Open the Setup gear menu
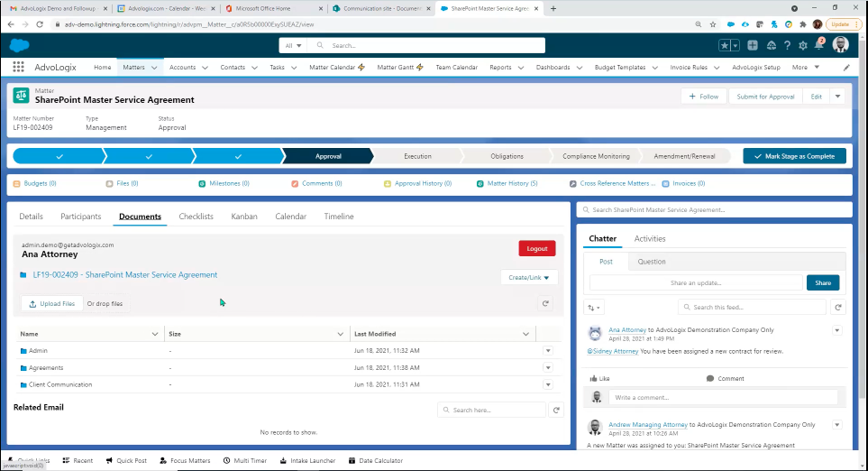 803,45
